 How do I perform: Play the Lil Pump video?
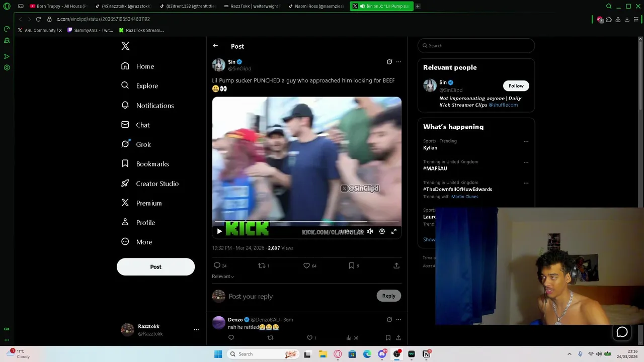[219, 231]
